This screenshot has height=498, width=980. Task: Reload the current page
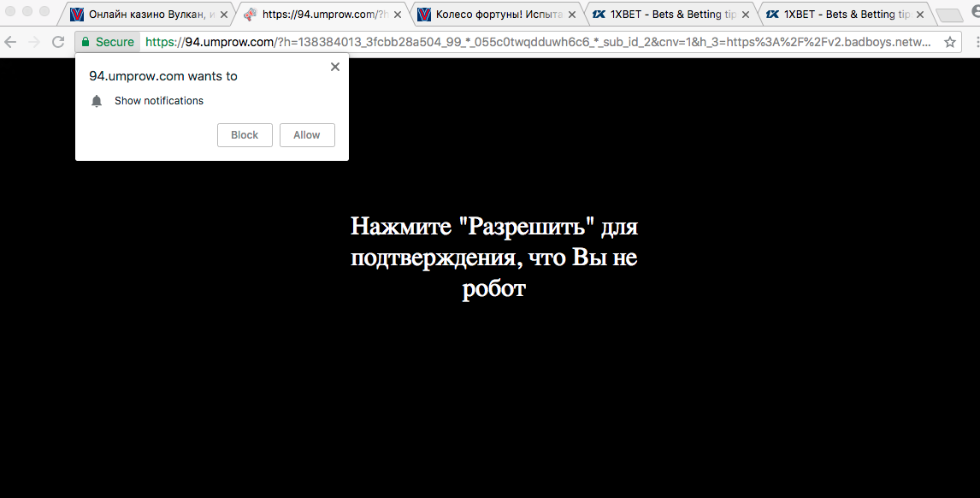[58, 42]
